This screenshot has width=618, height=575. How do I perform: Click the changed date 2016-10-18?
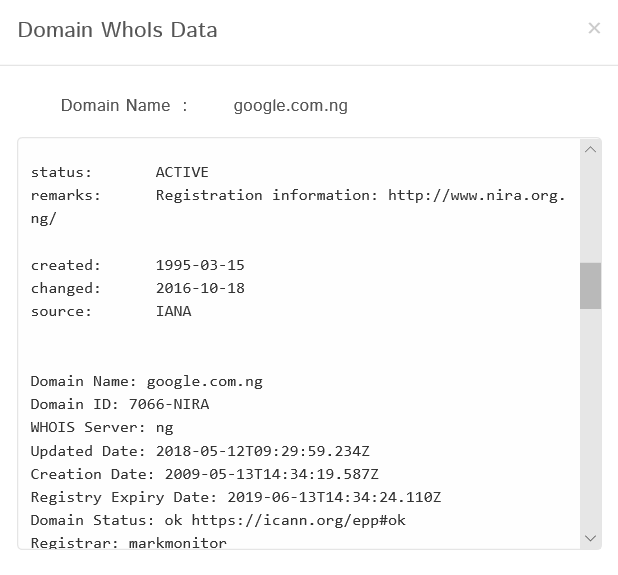point(200,288)
